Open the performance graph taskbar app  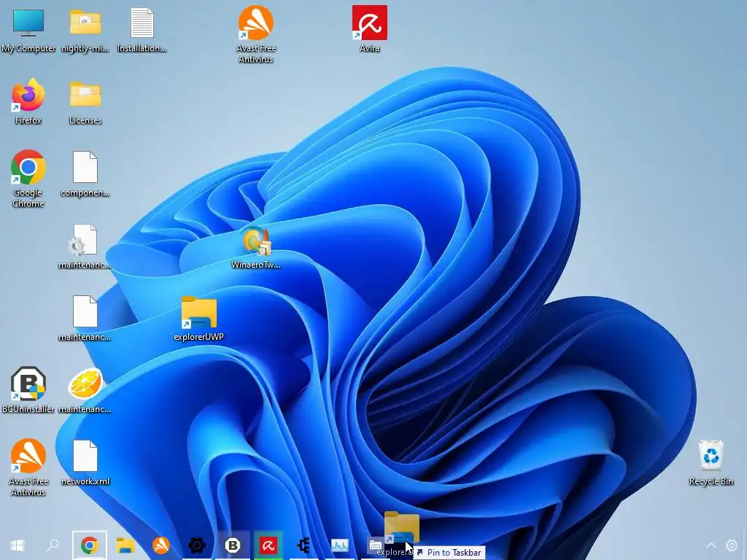coord(340,545)
